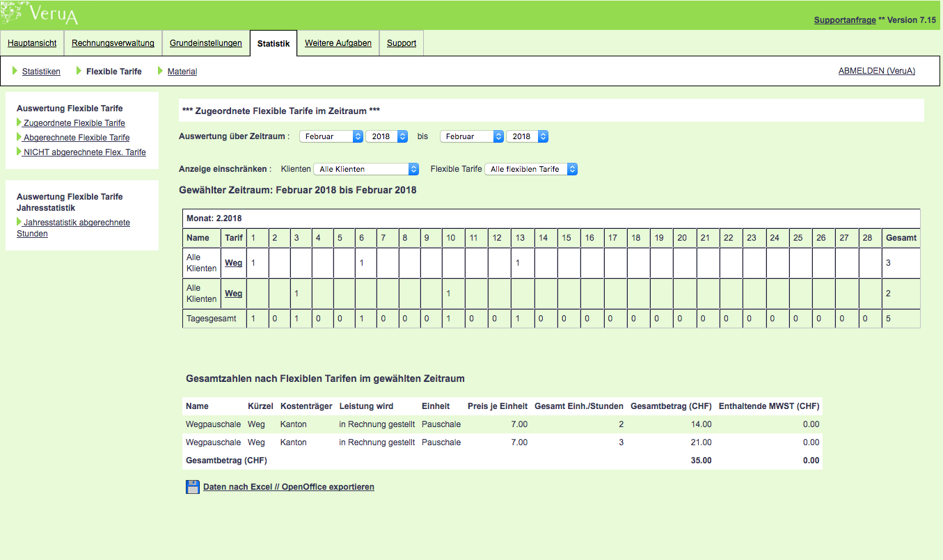Image resolution: width=943 pixels, height=560 pixels.
Task: Select NICHT abgerechnete Flex. Tarife
Action: pos(84,152)
